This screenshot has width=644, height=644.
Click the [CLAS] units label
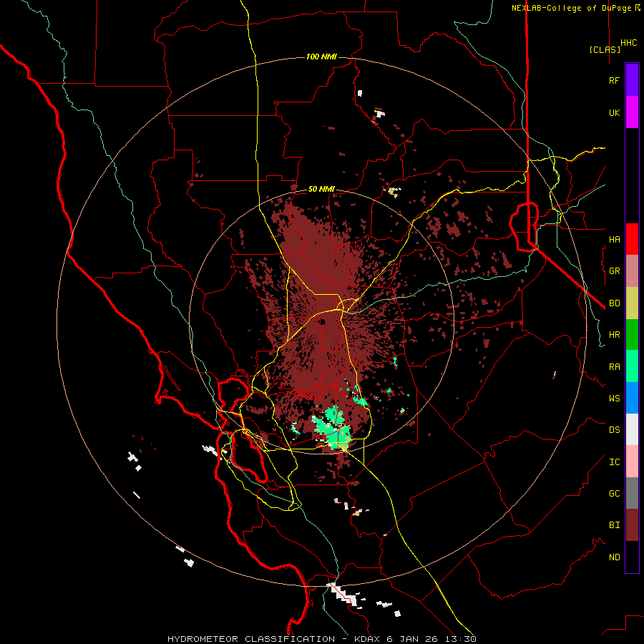[x=605, y=49]
